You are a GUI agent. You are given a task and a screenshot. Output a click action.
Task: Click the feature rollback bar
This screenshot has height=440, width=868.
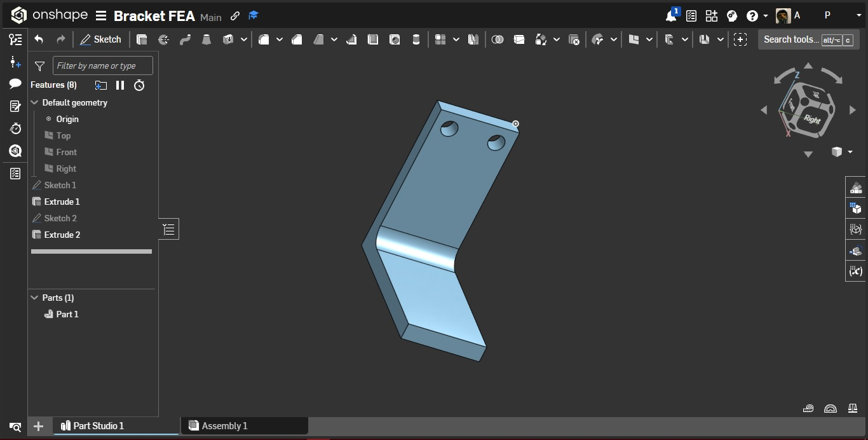click(91, 251)
